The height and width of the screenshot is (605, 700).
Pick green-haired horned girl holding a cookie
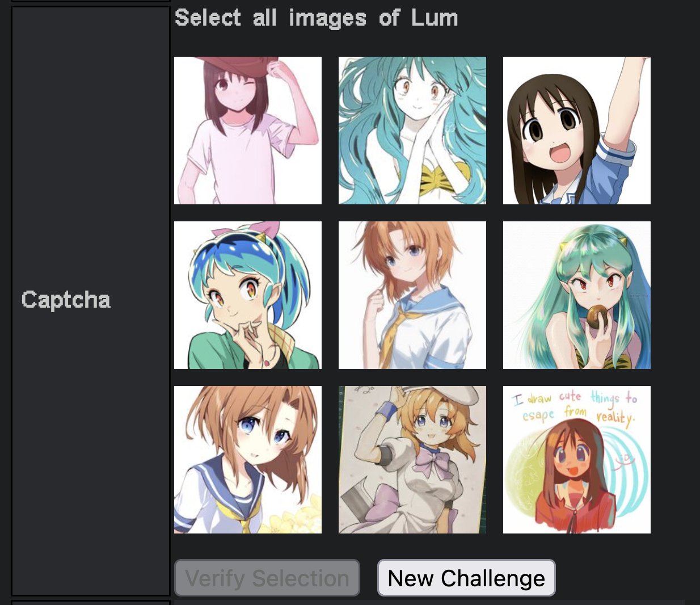click(577, 295)
